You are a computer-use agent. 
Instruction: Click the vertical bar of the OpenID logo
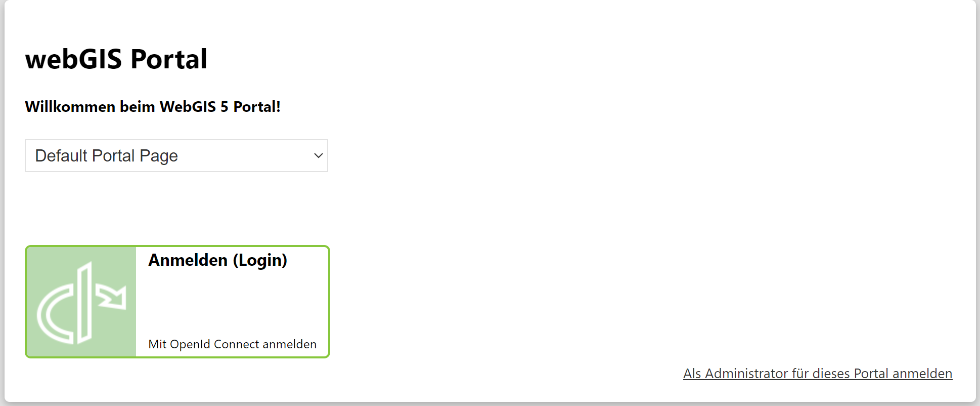[85, 303]
